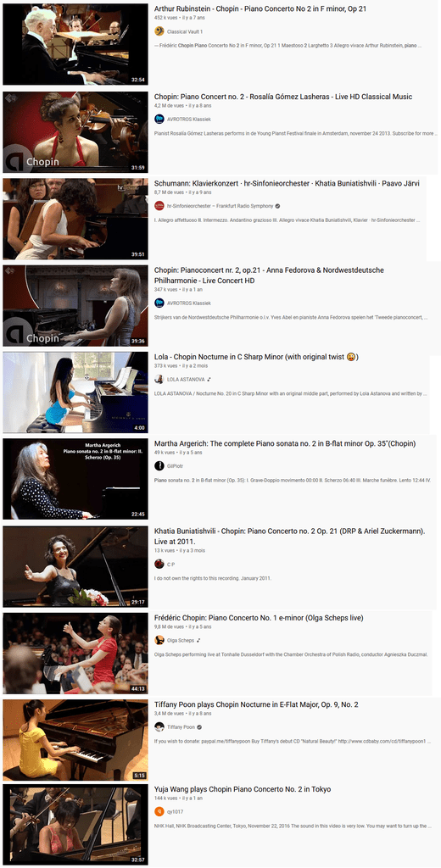The width and height of the screenshot is (441, 868).
Task: Play the Lola Chopin Nocturne thumbnail
Action: pos(75,392)
